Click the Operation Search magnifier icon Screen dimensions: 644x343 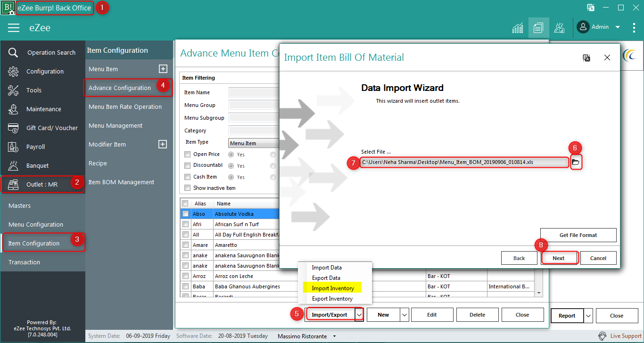pos(13,52)
